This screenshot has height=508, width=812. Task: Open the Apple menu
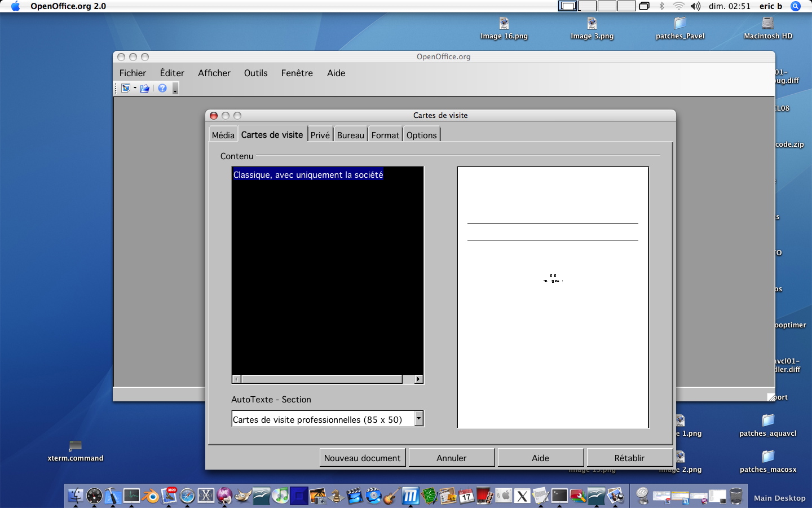click(x=15, y=6)
